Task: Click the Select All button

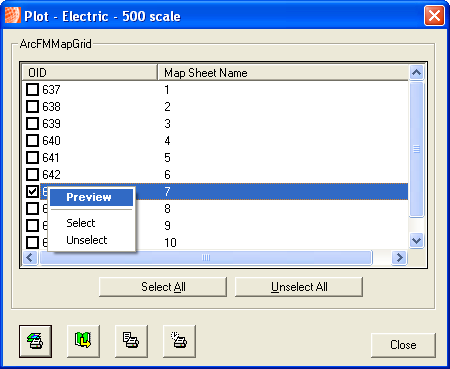Action: [x=163, y=287]
